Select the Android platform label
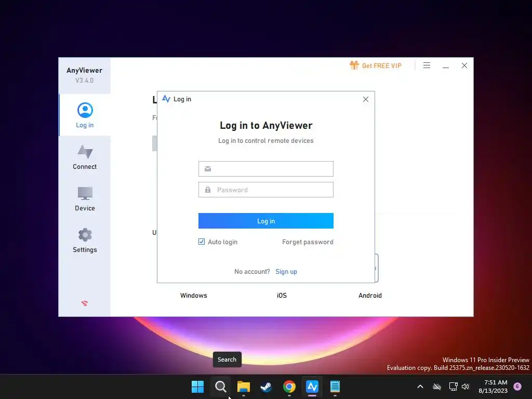The height and width of the screenshot is (399, 532). click(370, 296)
